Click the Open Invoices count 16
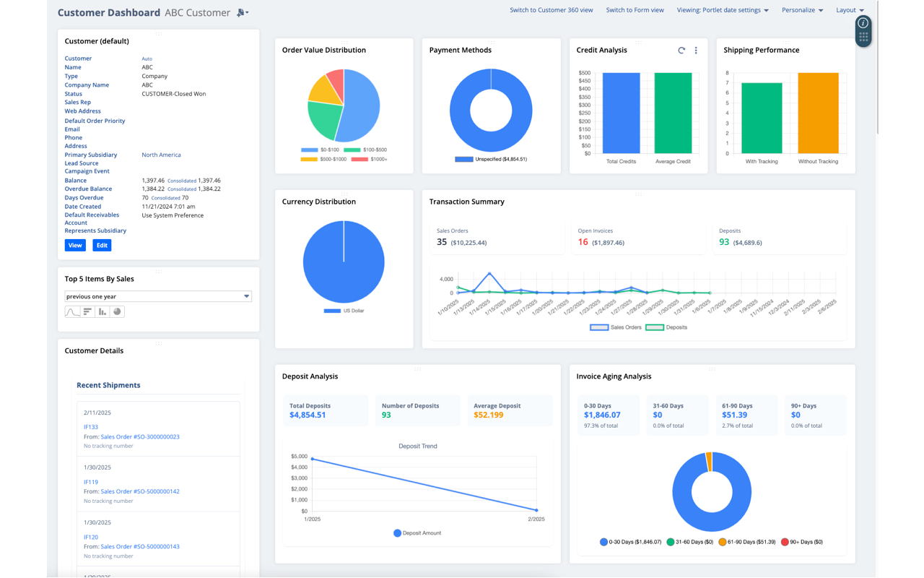The image size is (924, 578). pyautogui.click(x=583, y=242)
